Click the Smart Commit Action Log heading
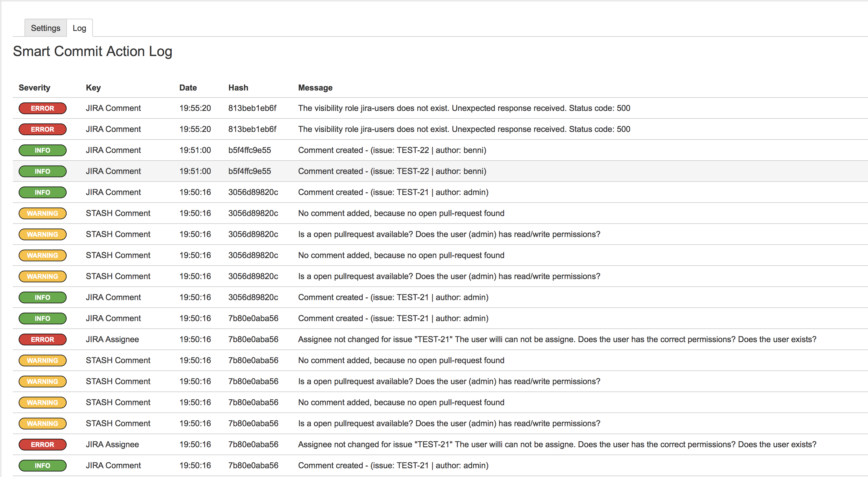Image resolution: width=868 pixels, height=477 pixels. click(x=93, y=52)
